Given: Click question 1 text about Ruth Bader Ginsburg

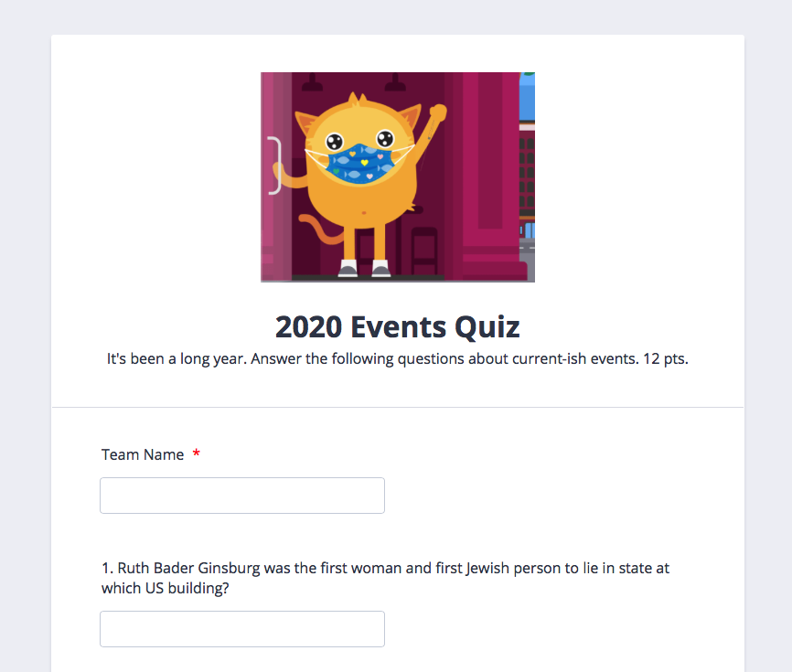Looking at the screenshot, I should 385,568.
